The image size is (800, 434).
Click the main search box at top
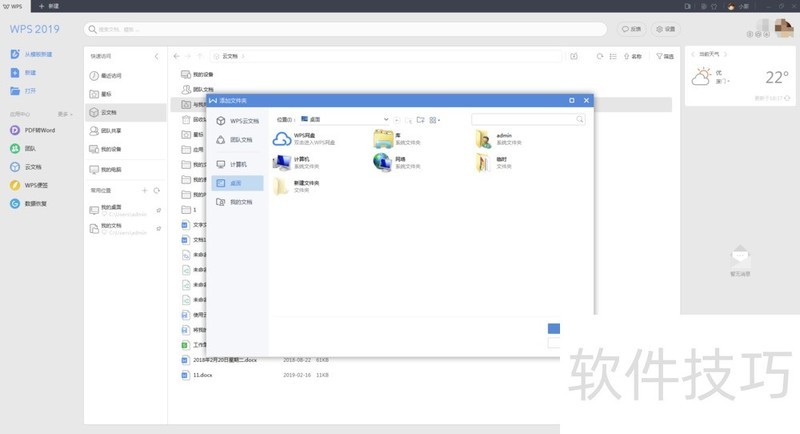click(345, 29)
